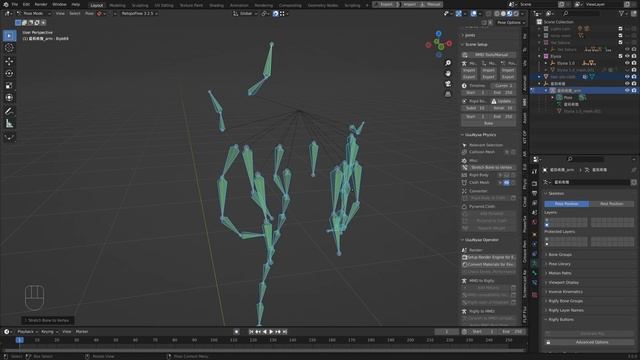Viewport: 640px width, 360px height.
Task: Click timeline current frame marker
Action: [x=19, y=340]
